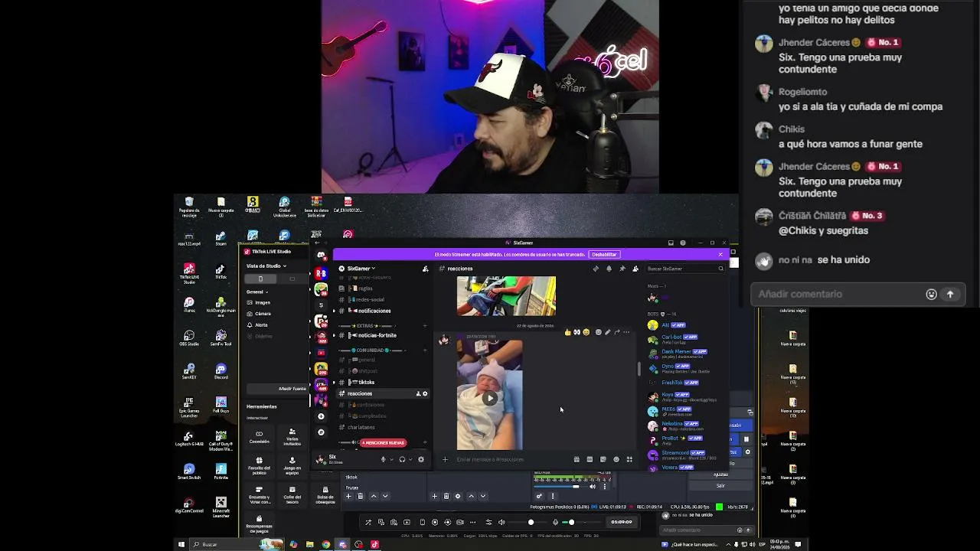Viewport: 980px width, 551px height.
Task: Open the Fall Guys desktop shortcut
Action: click(x=221, y=405)
